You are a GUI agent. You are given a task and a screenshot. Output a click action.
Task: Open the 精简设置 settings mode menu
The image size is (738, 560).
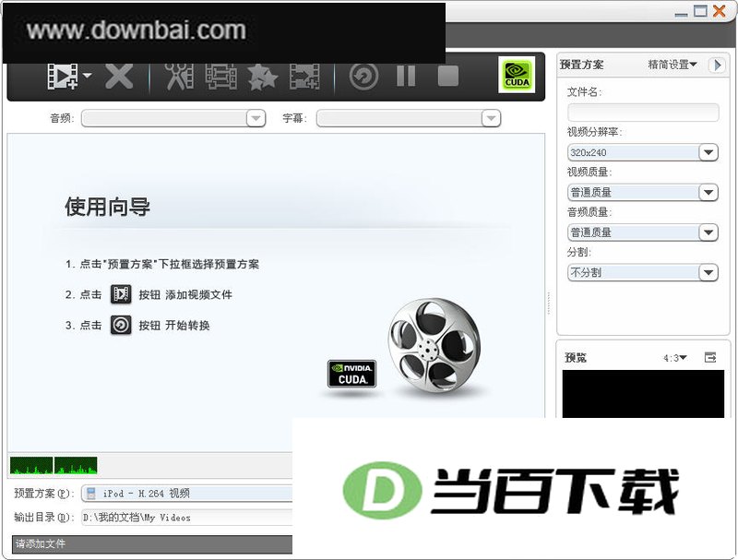point(673,65)
